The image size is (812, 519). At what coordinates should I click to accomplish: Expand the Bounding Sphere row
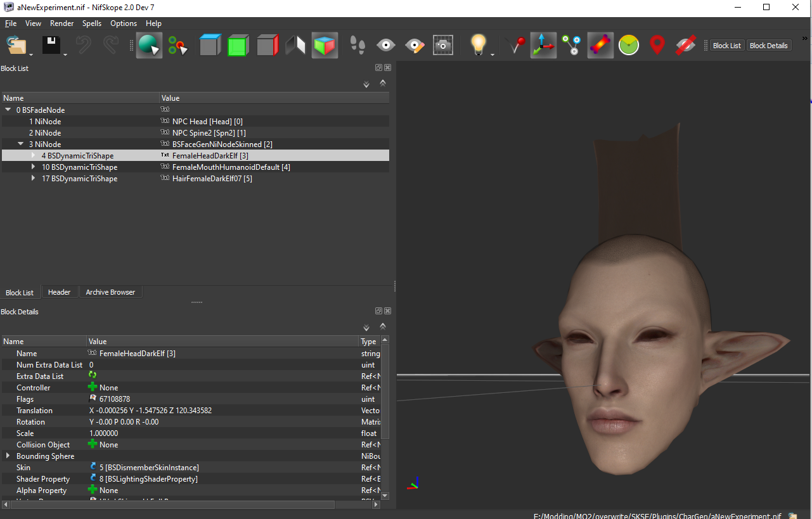pos(8,456)
